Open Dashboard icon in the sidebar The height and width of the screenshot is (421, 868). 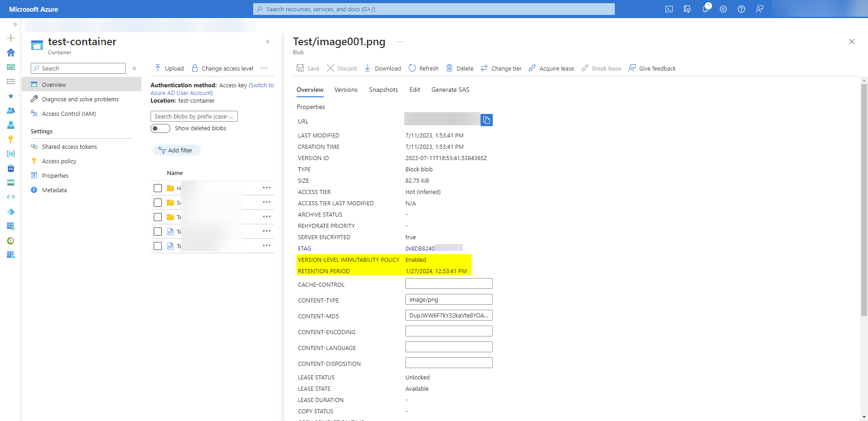pyautogui.click(x=11, y=67)
